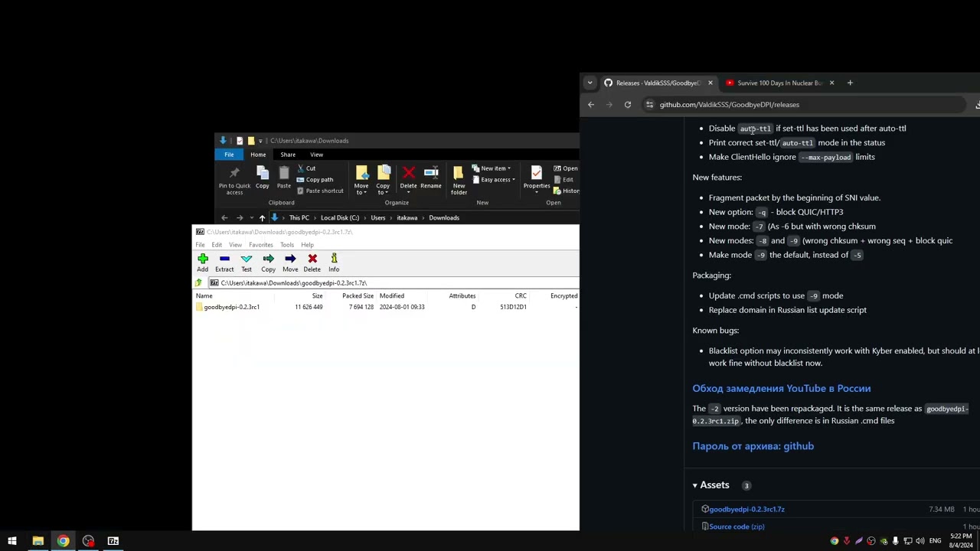Image resolution: width=980 pixels, height=551 pixels.
Task: Open the Windows Start menu
Action: [x=12, y=541]
